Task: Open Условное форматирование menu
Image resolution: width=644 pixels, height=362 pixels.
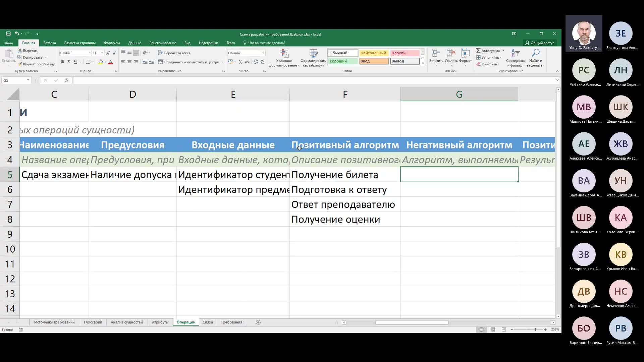Action: point(284,58)
